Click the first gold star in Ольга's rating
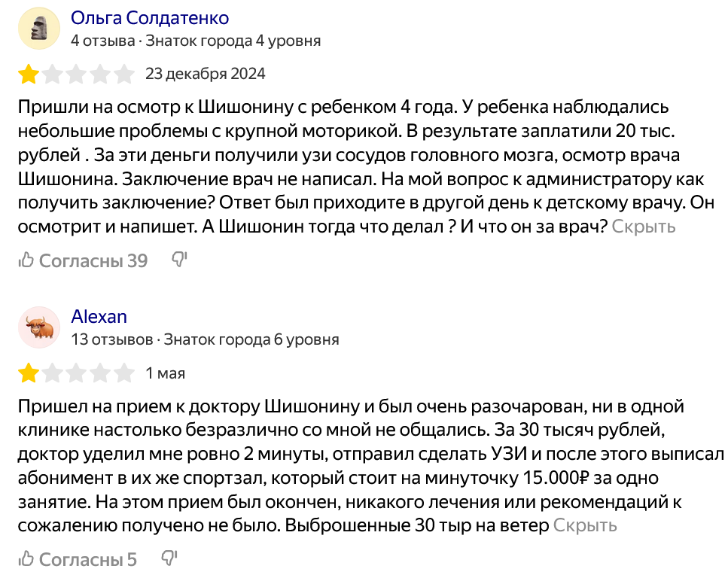728x575 pixels. click(29, 75)
